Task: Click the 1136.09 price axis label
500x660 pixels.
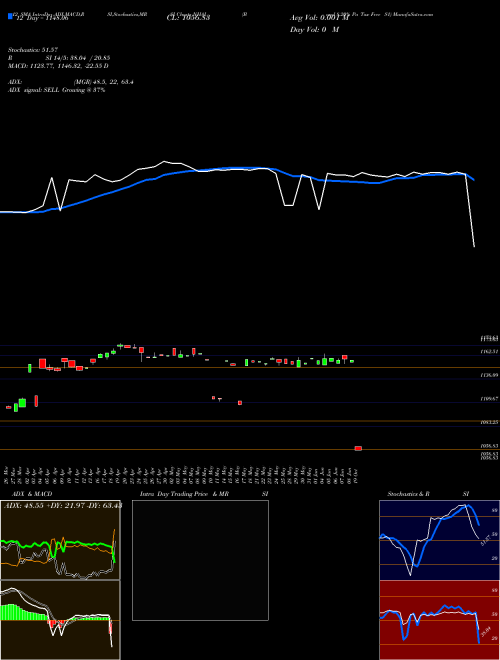Action: pyautogui.click(x=489, y=374)
